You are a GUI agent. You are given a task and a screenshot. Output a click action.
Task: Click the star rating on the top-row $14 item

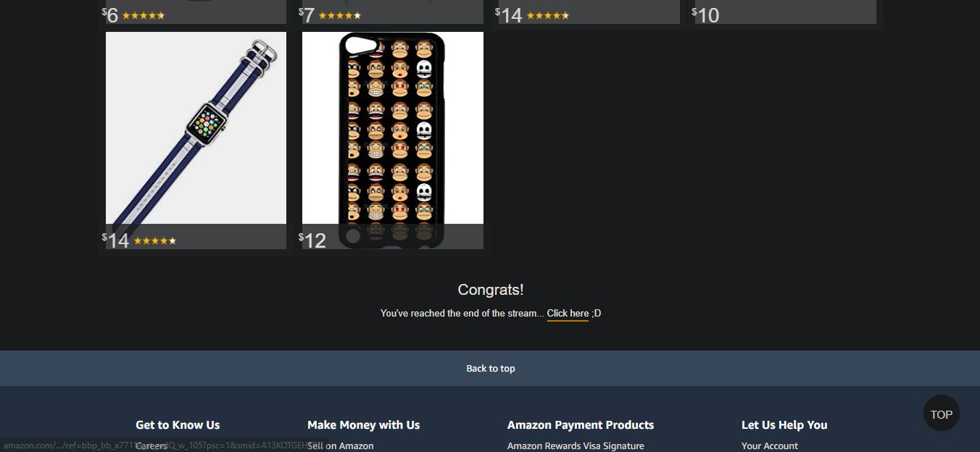tap(547, 15)
